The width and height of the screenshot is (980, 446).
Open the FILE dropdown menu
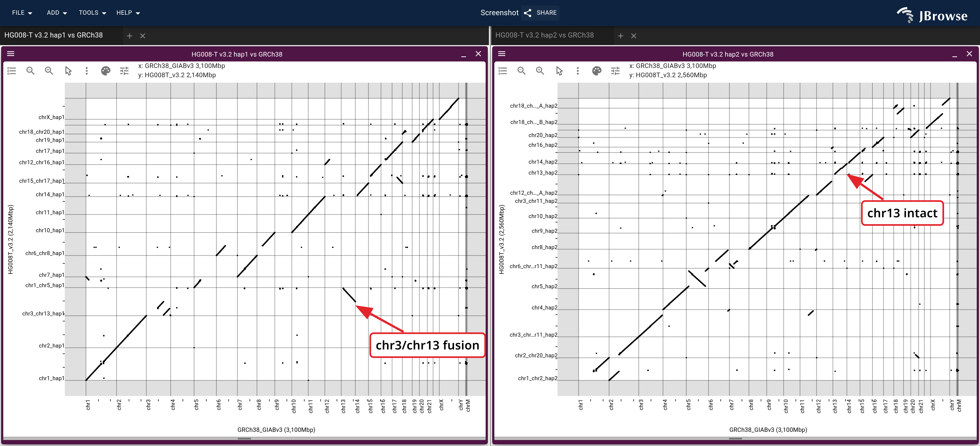pyautogui.click(x=22, y=13)
